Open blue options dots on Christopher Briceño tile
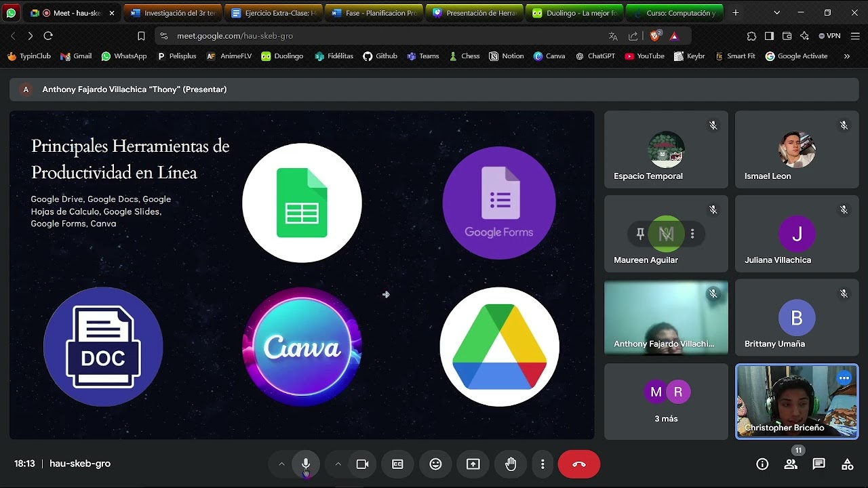The width and height of the screenshot is (868, 488). 844,378
